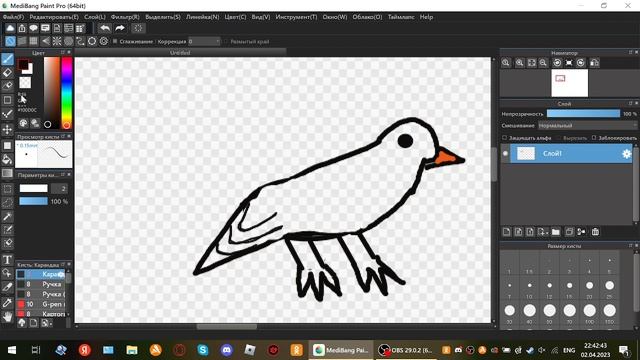Click the speech bubble toolbar icon
This screenshot has height=360, width=640.
[33, 28]
